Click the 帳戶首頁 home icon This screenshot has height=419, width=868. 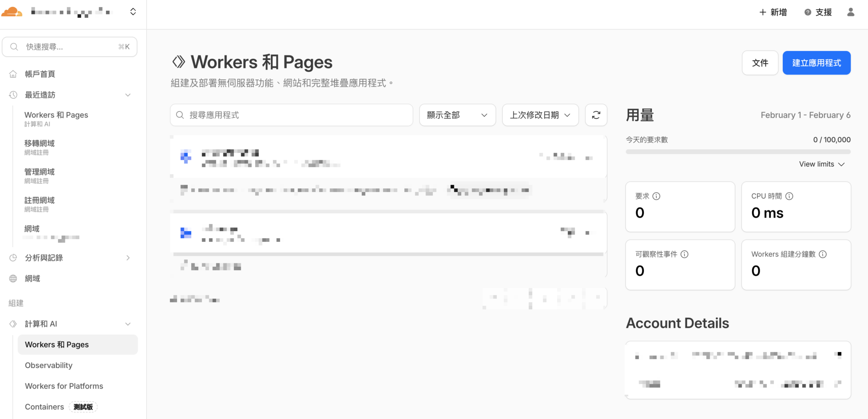[13, 74]
